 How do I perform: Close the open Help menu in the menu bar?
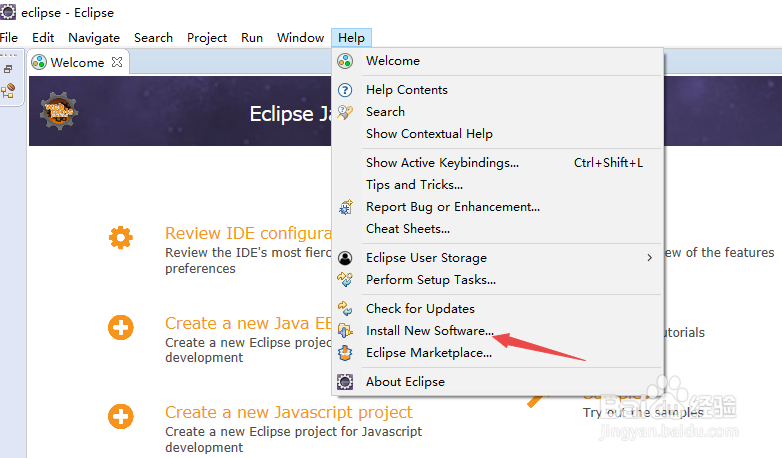[351, 38]
